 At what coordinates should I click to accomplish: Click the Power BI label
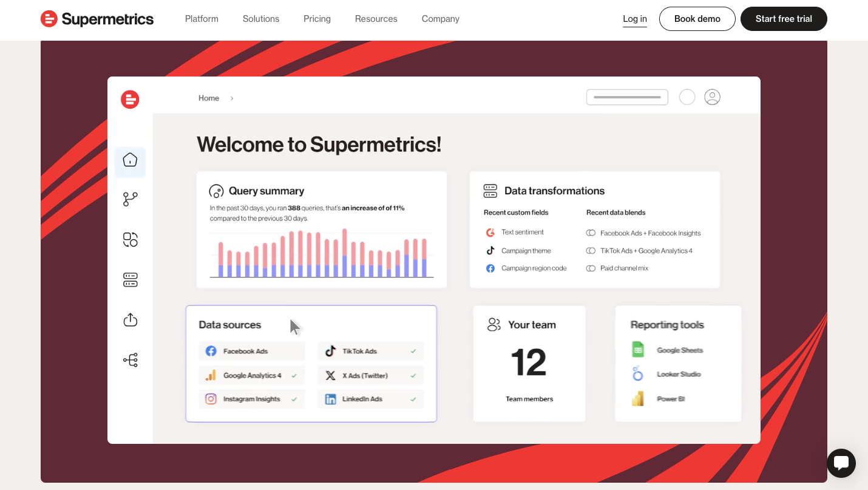(x=671, y=399)
